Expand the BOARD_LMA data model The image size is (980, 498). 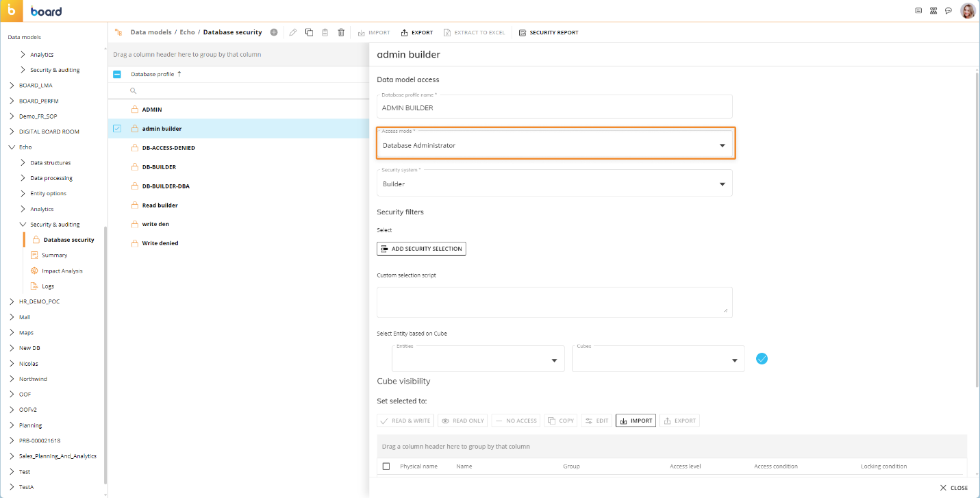pyautogui.click(x=12, y=86)
